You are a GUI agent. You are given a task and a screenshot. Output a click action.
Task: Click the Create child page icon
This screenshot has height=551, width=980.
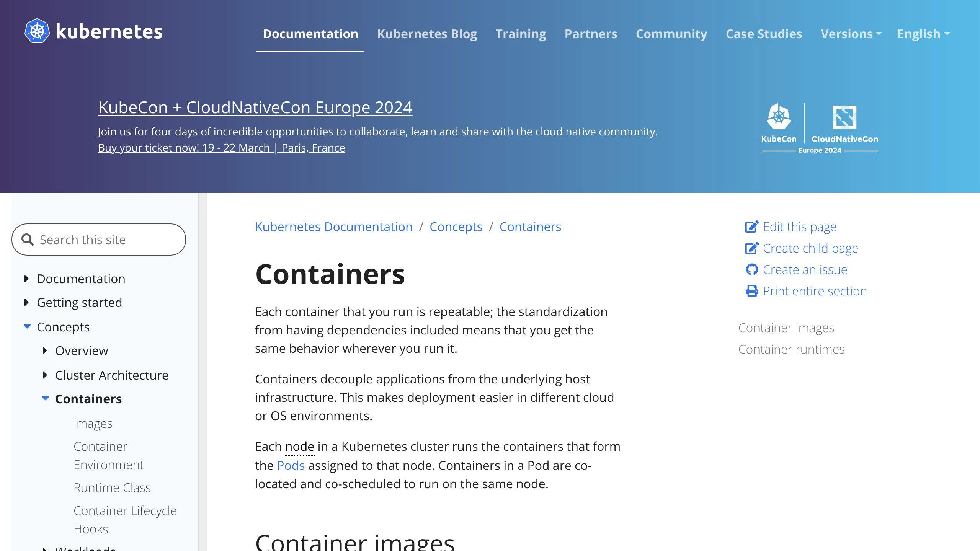(x=751, y=248)
